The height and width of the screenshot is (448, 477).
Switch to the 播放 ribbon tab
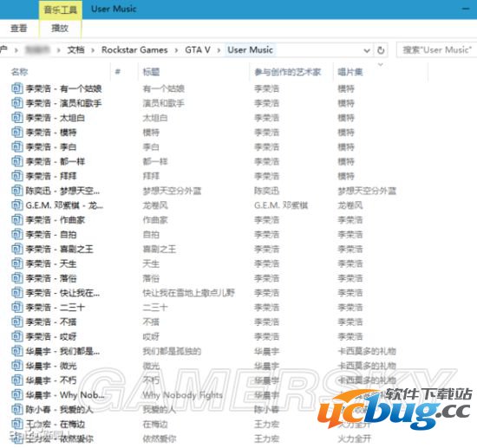(60, 29)
